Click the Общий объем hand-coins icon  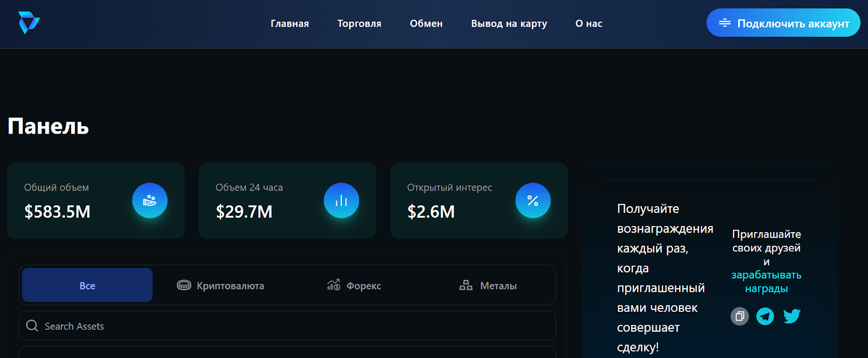tap(150, 200)
